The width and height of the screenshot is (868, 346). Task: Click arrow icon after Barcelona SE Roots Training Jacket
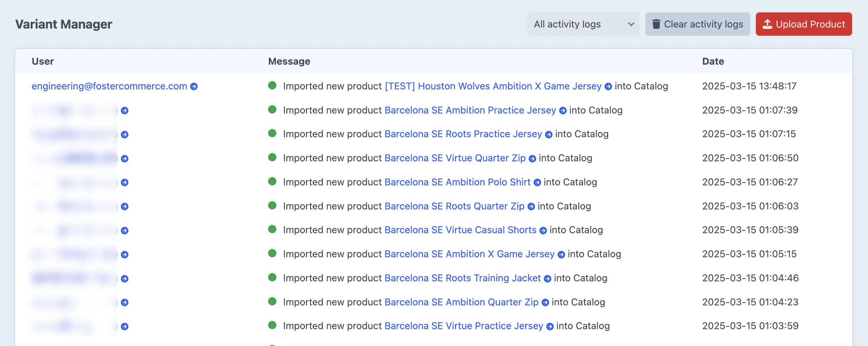(x=547, y=279)
